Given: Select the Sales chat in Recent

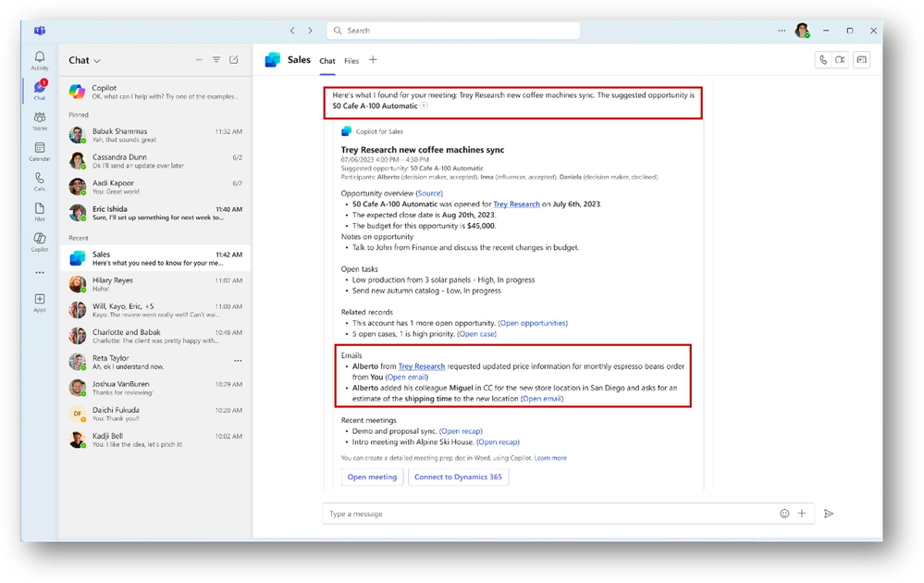Looking at the screenshot, I should (155, 258).
